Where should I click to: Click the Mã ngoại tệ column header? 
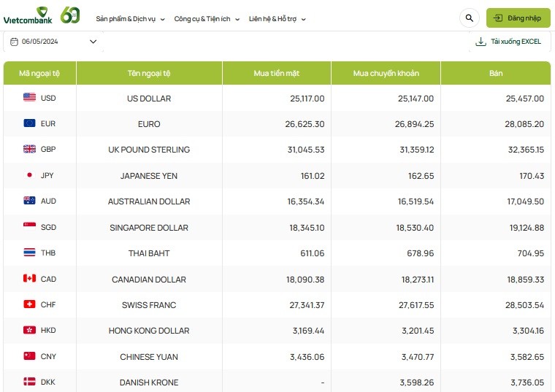39,73
